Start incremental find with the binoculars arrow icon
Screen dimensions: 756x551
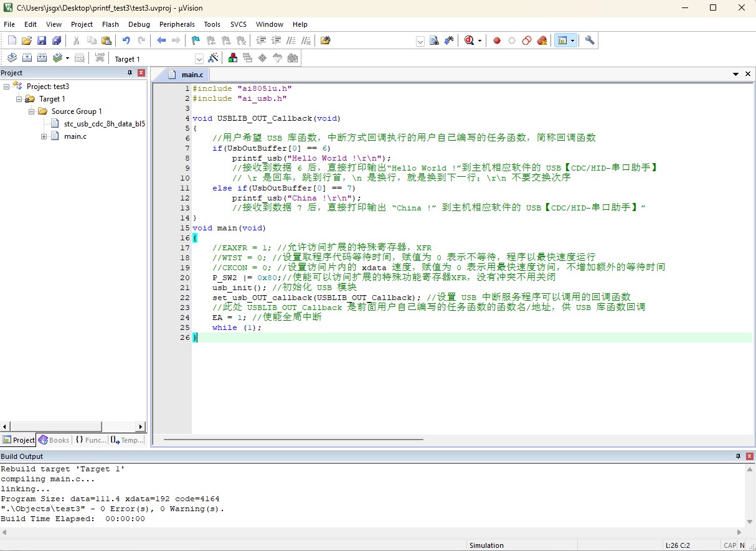[x=450, y=40]
